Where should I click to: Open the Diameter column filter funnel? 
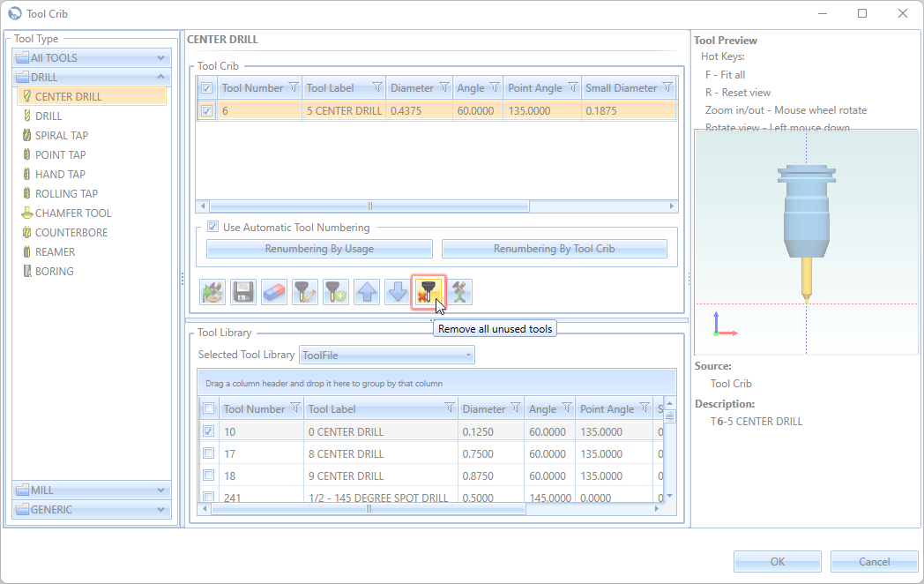coord(443,87)
